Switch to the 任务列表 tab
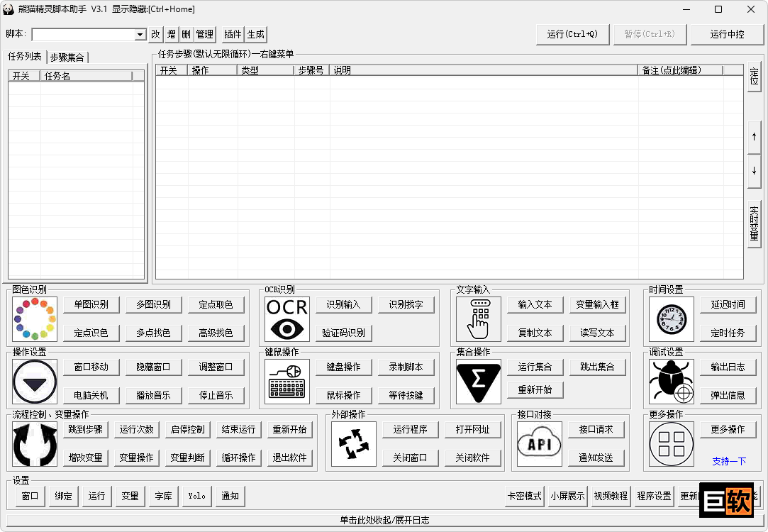 [x=26, y=56]
